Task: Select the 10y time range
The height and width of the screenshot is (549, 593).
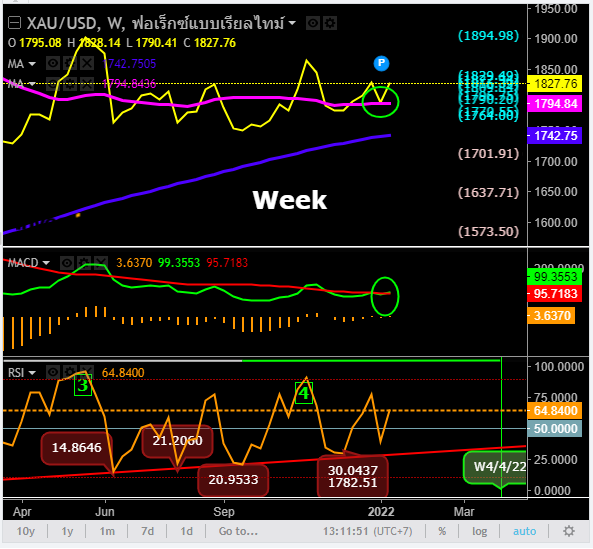Action: tap(25, 531)
